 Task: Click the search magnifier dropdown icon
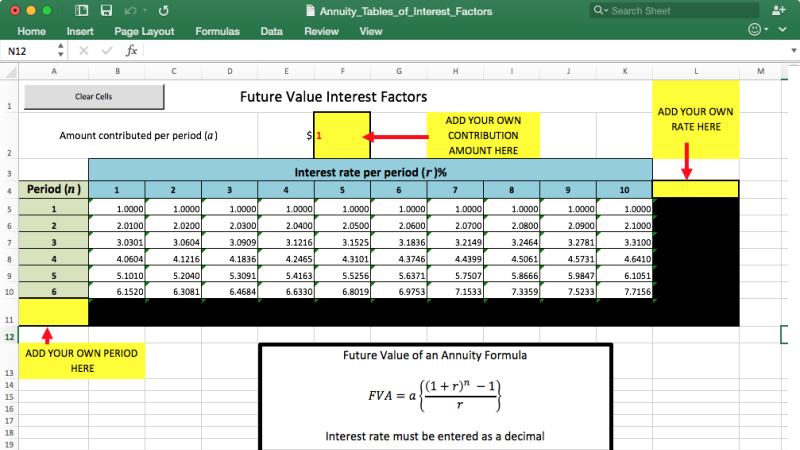point(600,10)
